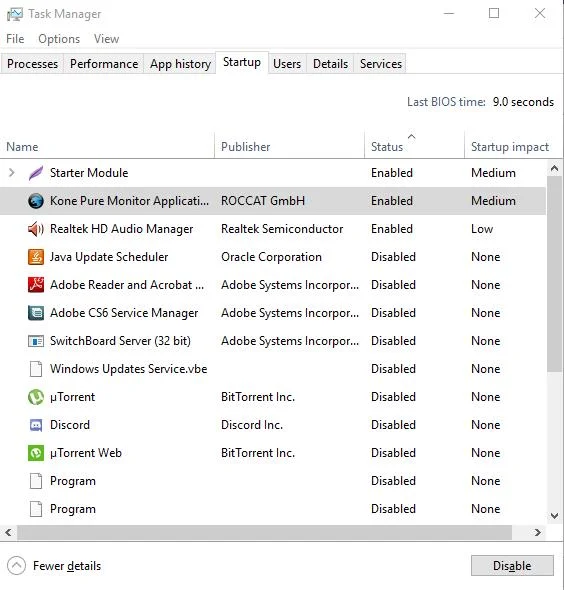Click the Discord Inc. publisher cell
Viewport: 564px width, 590px height.
point(252,425)
